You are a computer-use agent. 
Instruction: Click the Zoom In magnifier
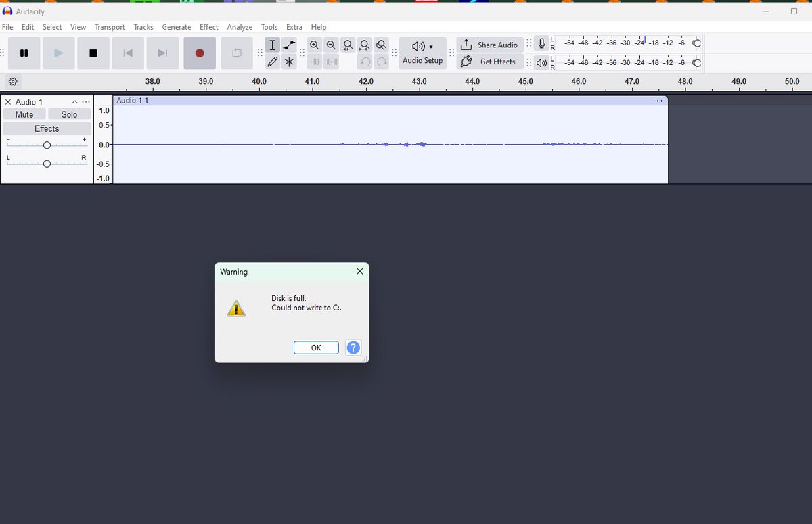point(315,45)
